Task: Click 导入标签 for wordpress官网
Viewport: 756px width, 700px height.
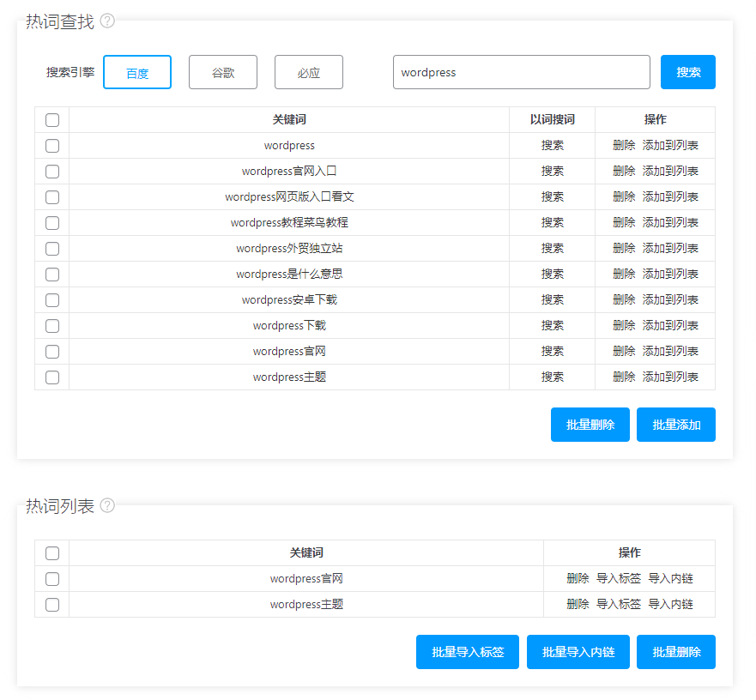Action: point(619,578)
